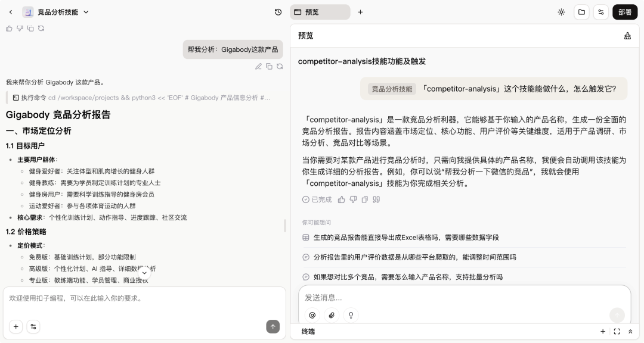Click suggested question about exporting to Excel
Viewport: 644px width, 343px height.
pyautogui.click(x=405, y=237)
